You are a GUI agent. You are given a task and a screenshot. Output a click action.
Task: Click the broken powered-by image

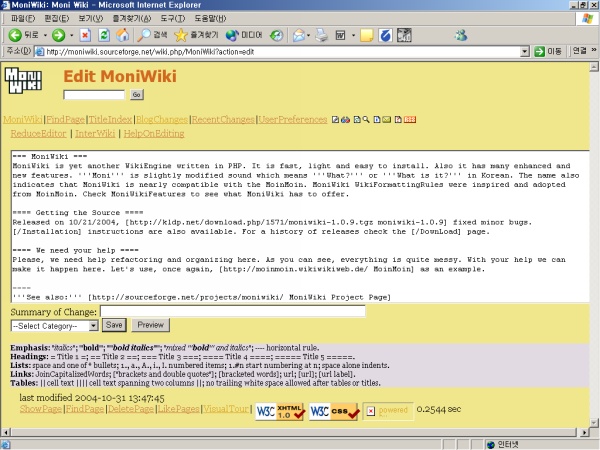388,411
